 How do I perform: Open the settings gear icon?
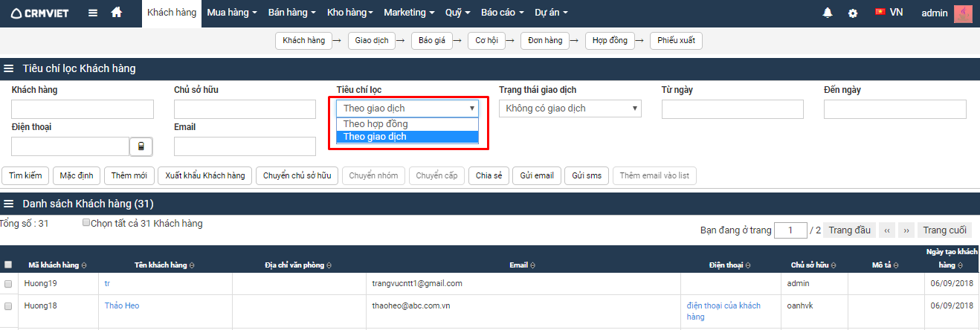coord(853,13)
